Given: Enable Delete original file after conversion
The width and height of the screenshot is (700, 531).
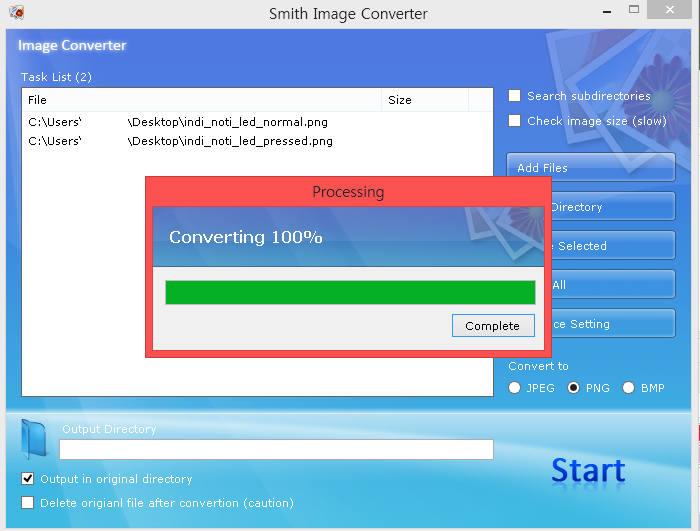Looking at the screenshot, I should pos(28,503).
